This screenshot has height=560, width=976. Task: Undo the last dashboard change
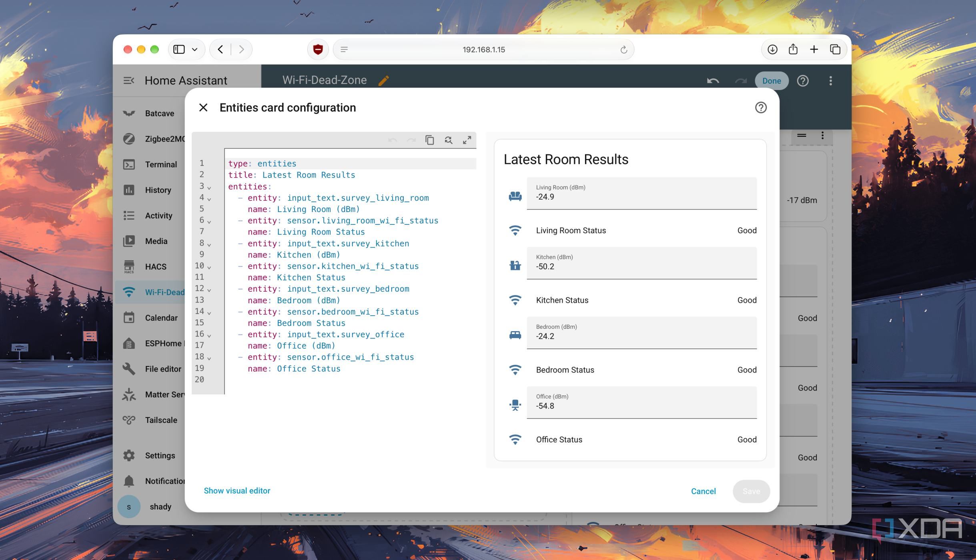pos(713,81)
